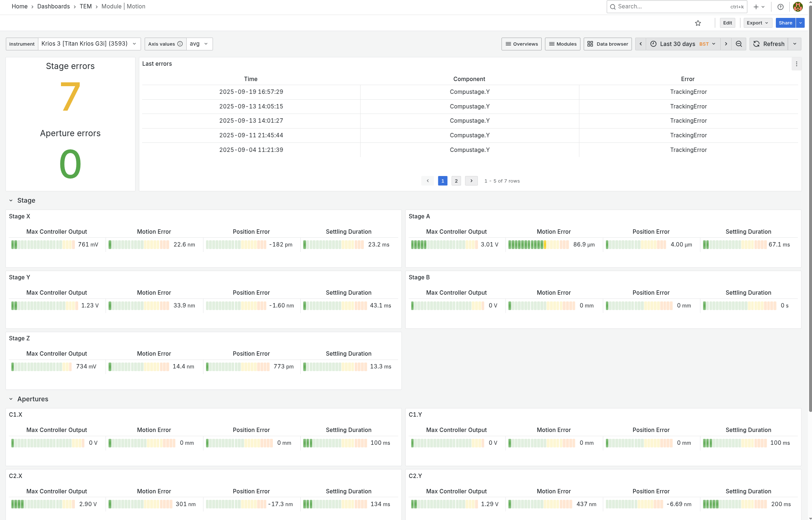Open Last errors panel three-dot menu
The image size is (812, 520).
pyautogui.click(x=797, y=64)
